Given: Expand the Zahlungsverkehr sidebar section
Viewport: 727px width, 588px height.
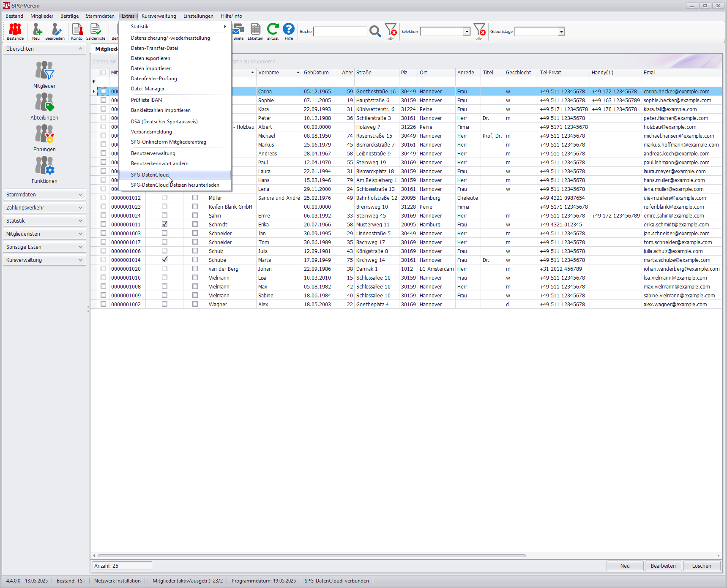Looking at the screenshot, I should [x=44, y=208].
